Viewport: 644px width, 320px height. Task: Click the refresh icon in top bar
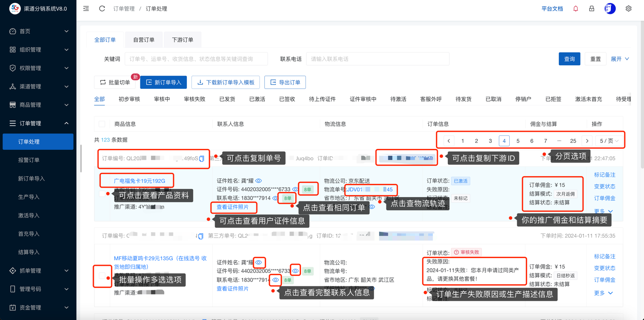tap(102, 9)
